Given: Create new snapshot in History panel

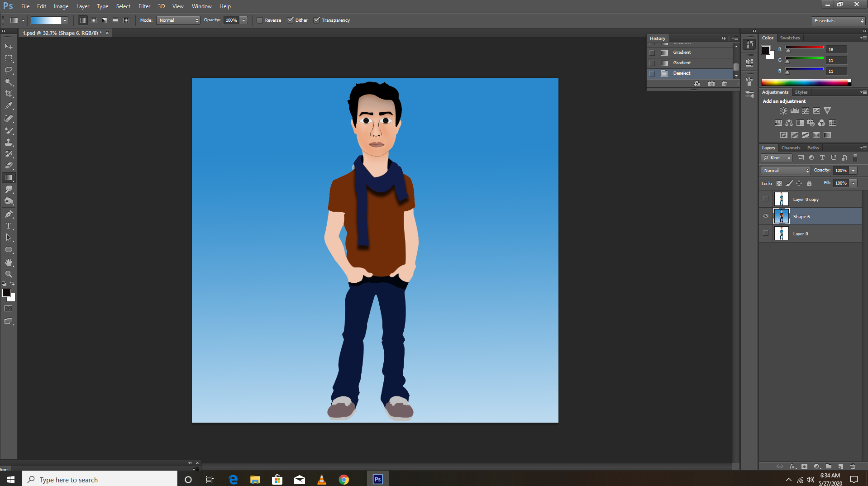Looking at the screenshot, I should point(711,84).
